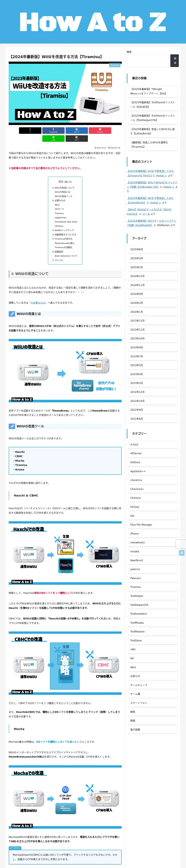Jump to ② 必要なもの in contents
186x868 pixels.
pyautogui.click(x=59, y=201)
